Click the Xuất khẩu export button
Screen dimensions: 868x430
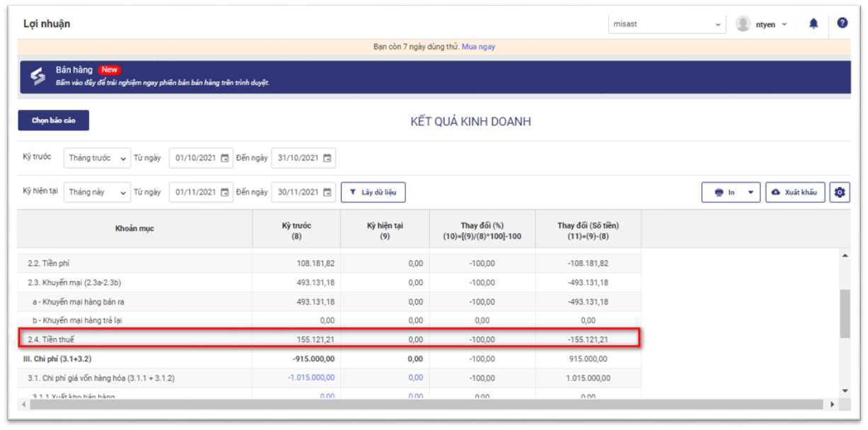click(x=795, y=193)
